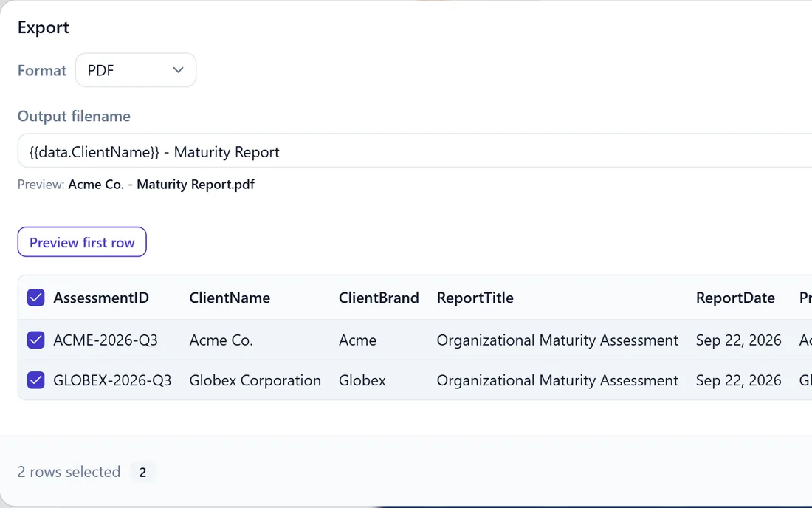Click the selected rows count badge
The image size is (812, 508).
click(x=142, y=472)
